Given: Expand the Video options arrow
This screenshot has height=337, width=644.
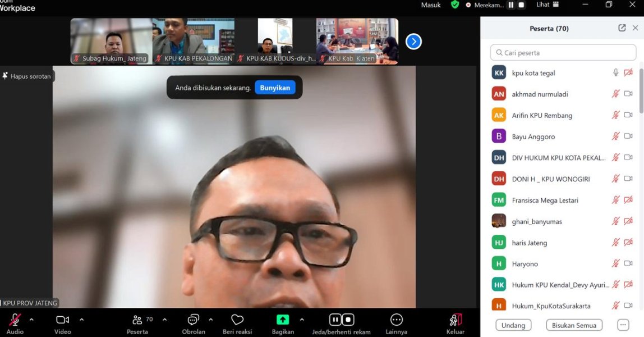Looking at the screenshot, I should click(81, 320).
